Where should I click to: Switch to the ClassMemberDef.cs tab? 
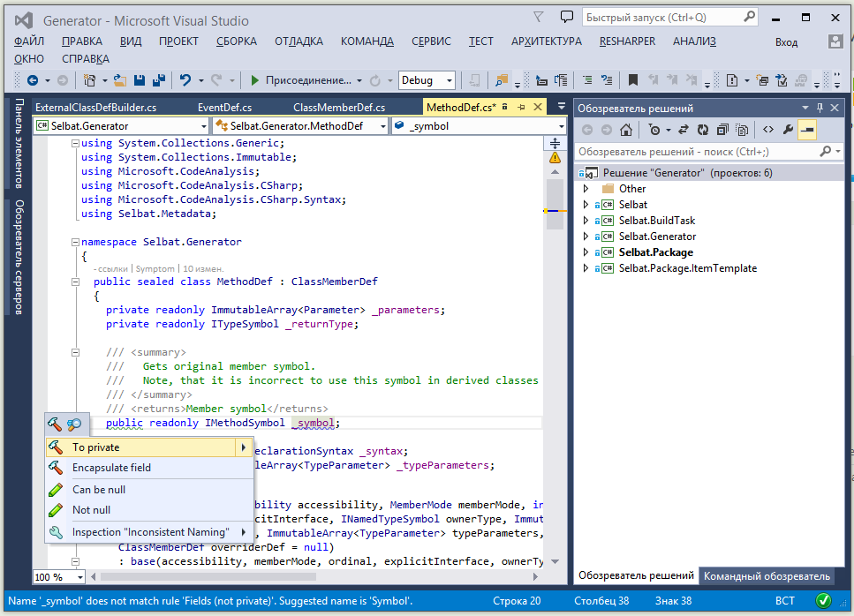click(x=338, y=108)
